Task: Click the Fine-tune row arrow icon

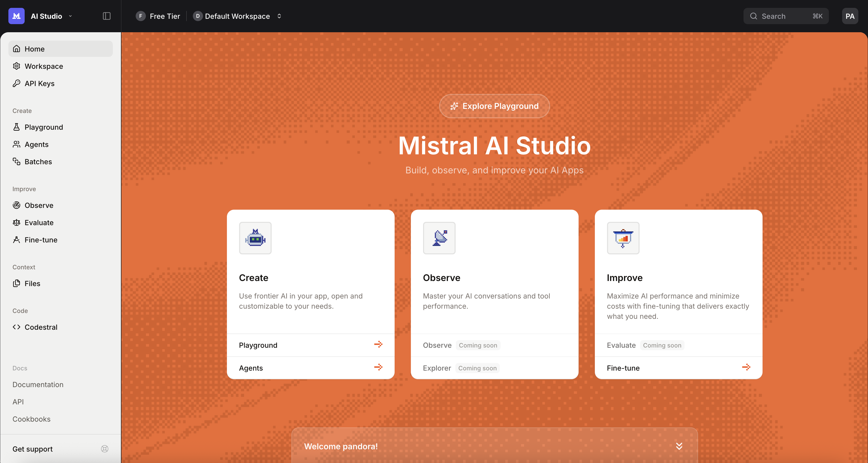Action: coord(746,367)
